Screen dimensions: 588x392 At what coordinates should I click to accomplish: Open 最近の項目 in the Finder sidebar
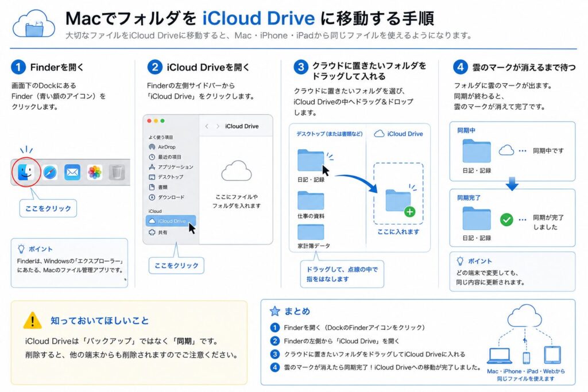[x=165, y=157]
